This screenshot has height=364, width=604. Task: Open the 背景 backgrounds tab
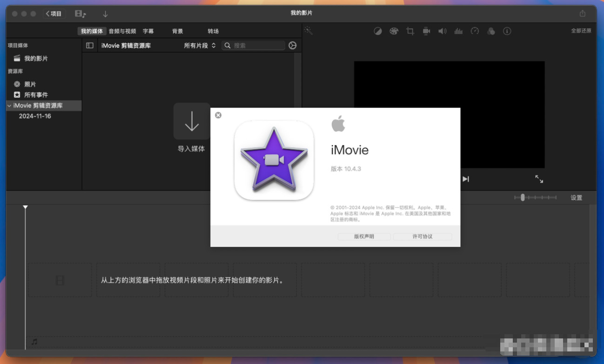coord(177,31)
